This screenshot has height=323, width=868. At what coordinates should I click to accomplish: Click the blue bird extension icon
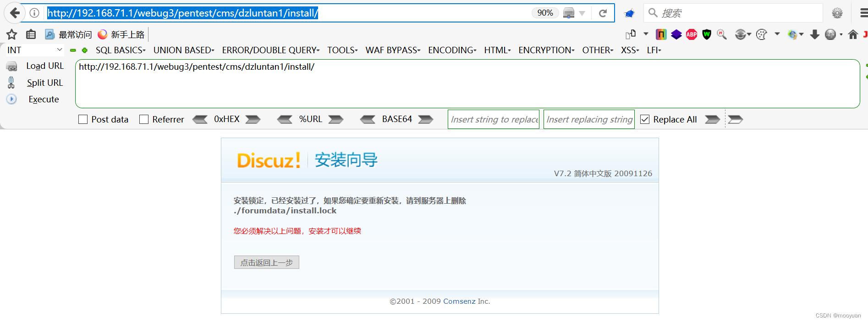[629, 13]
